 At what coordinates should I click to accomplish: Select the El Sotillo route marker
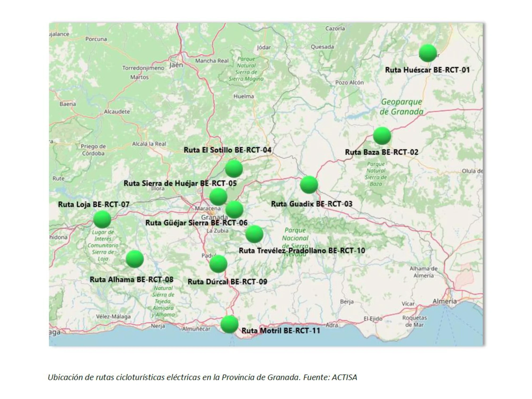pos(234,169)
